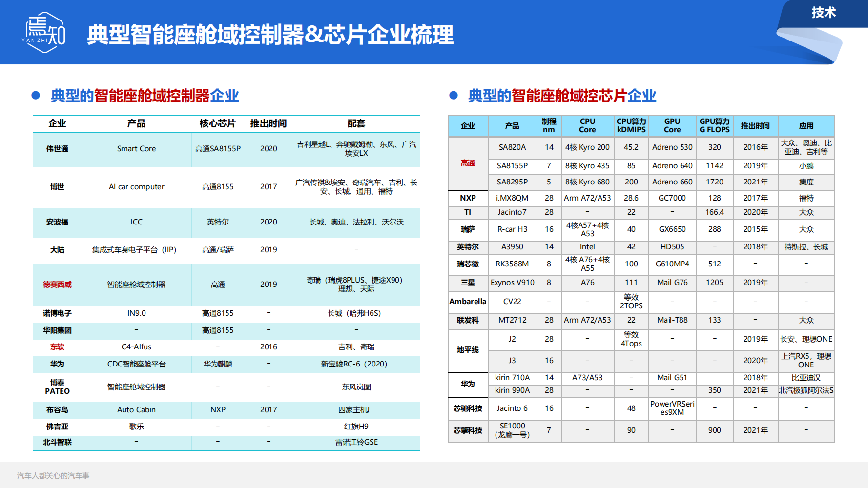The image size is (868, 488).
Task: Click the 伟世通 company cell
Action: pyautogui.click(x=57, y=149)
